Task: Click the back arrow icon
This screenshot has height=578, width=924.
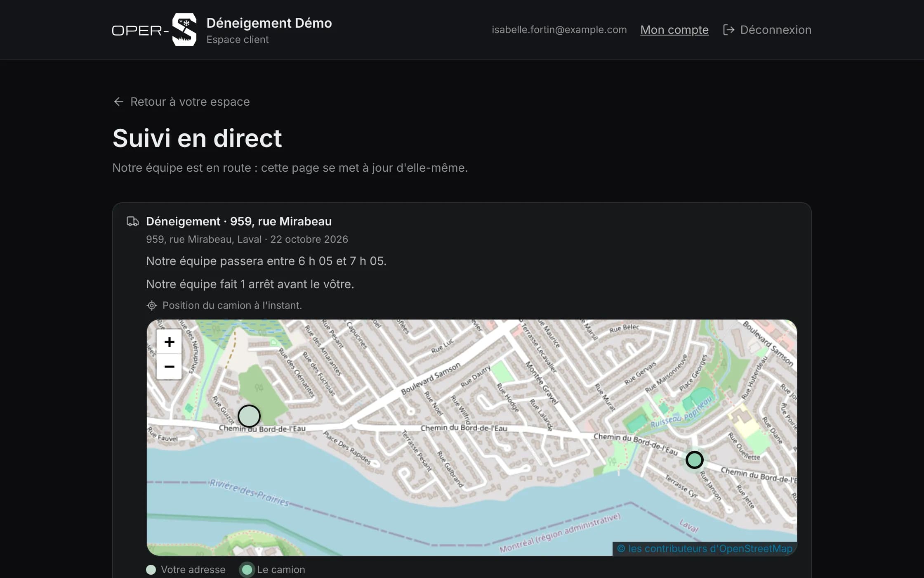Action: 118,102
